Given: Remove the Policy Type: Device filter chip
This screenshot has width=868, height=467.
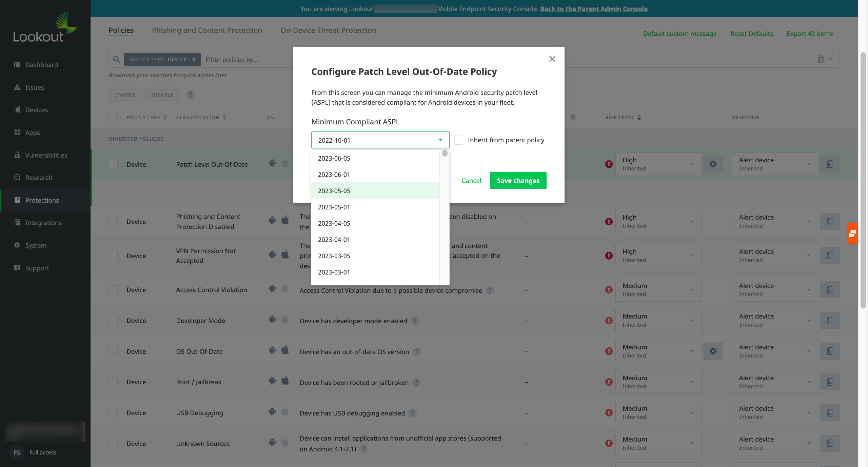Looking at the screenshot, I should [x=194, y=60].
